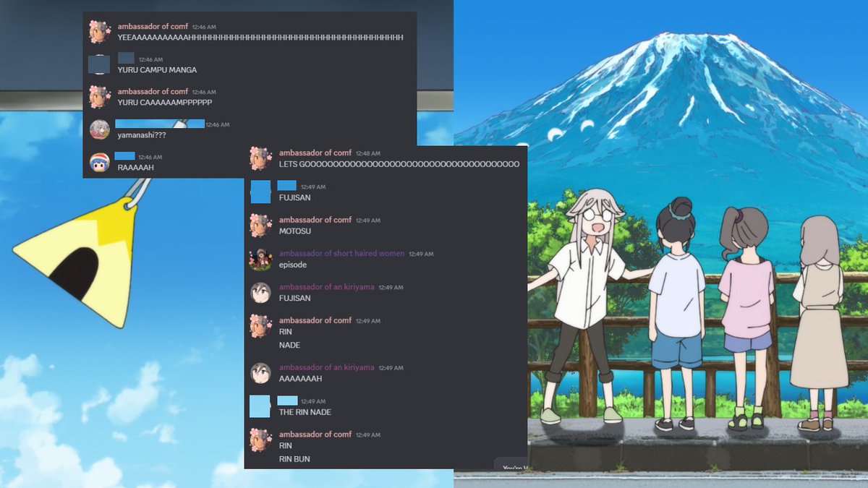
Task: Click the MOTOSU message
Action: point(295,231)
